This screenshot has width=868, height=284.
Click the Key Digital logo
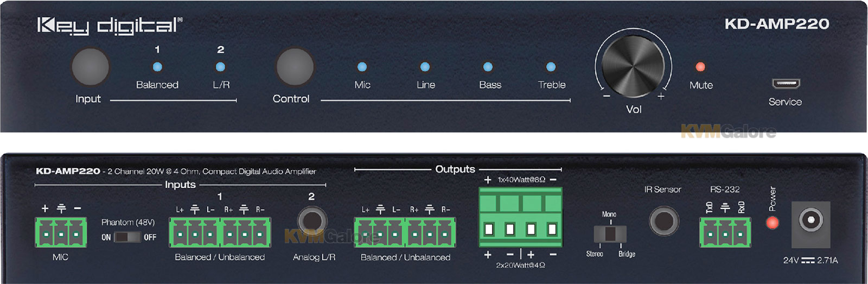click(110, 27)
